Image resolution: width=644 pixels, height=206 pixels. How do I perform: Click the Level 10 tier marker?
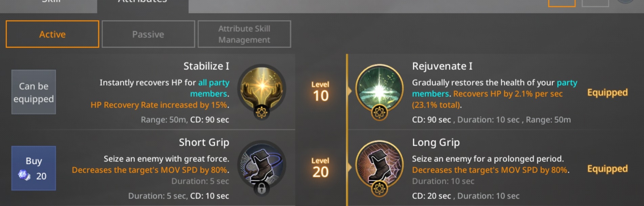tap(320, 91)
